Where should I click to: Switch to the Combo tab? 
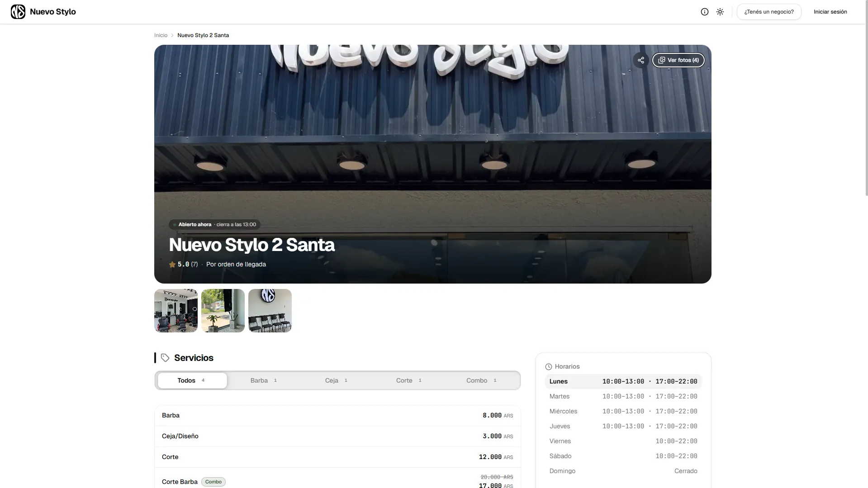tap(481, 380)
